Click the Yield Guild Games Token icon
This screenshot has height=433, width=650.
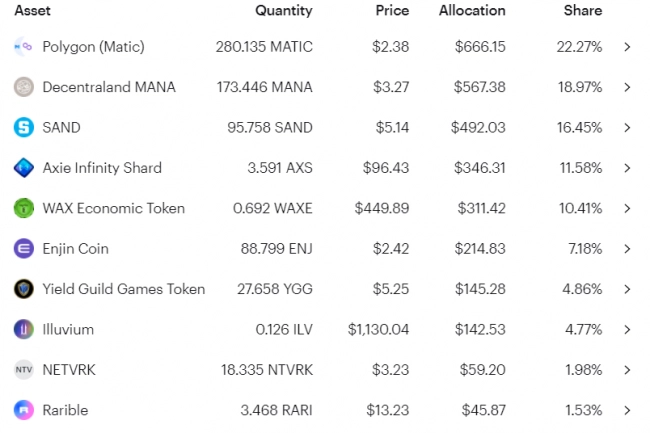(24, 289)
